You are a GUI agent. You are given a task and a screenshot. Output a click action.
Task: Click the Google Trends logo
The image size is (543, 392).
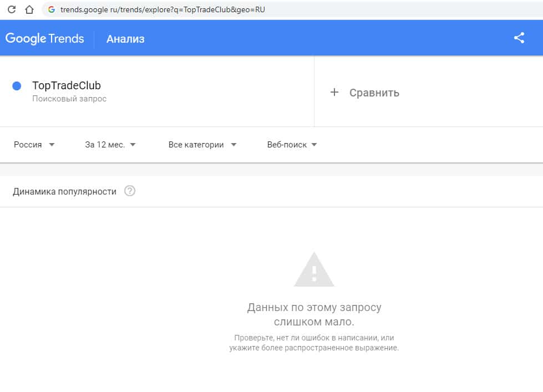pos(45,39)
